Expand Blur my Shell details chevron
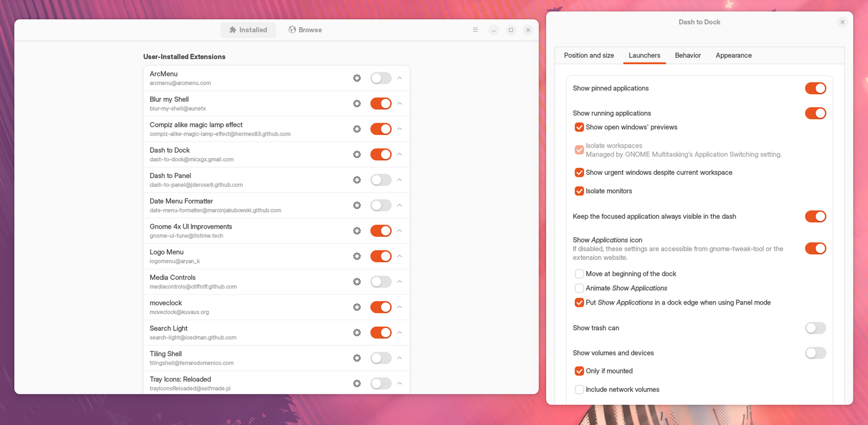This screenshot has height=425, width=868. click(399, 104)
